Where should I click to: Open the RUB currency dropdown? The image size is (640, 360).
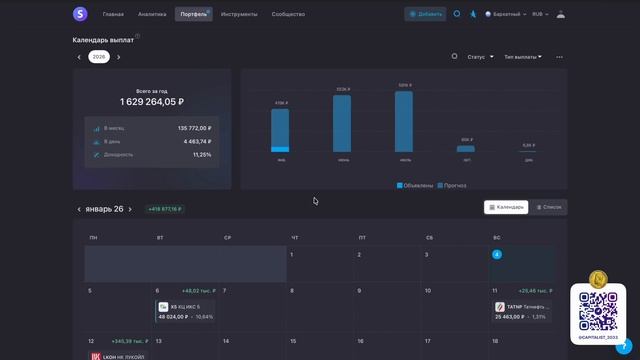click(x=540, y=14)
